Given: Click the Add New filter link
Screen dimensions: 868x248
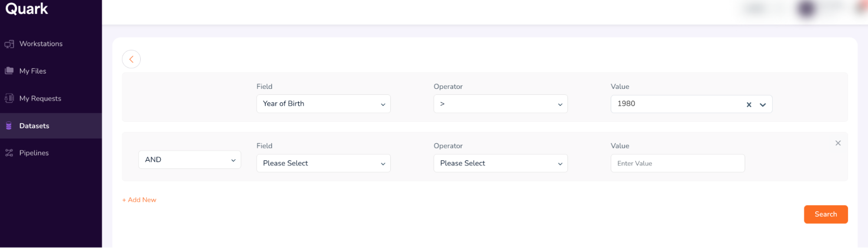Looking at the screenshot, I should [x=139, y=200].
